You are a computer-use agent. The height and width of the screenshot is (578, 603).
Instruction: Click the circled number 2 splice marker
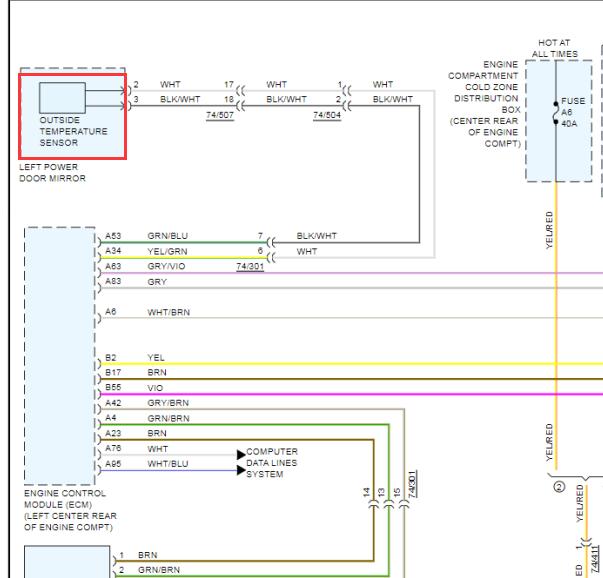pyautogui.click(x=559, y=487)
